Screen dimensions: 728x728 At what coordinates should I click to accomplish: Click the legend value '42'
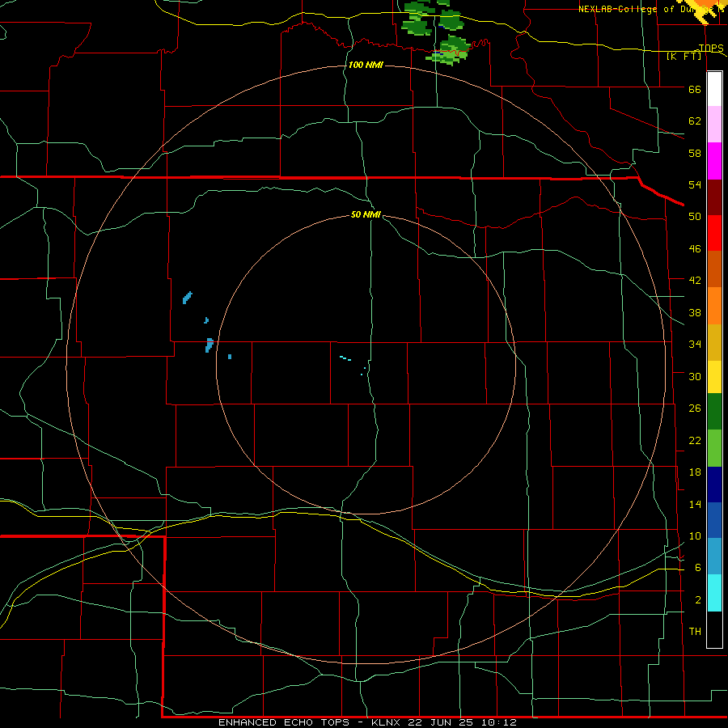695,281
